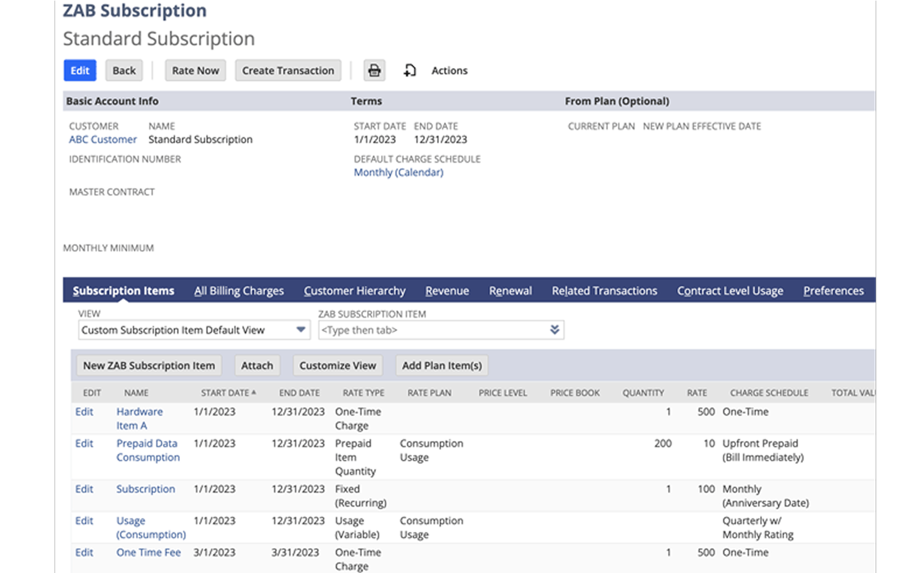Click Rate Now

tap(195, 70)
